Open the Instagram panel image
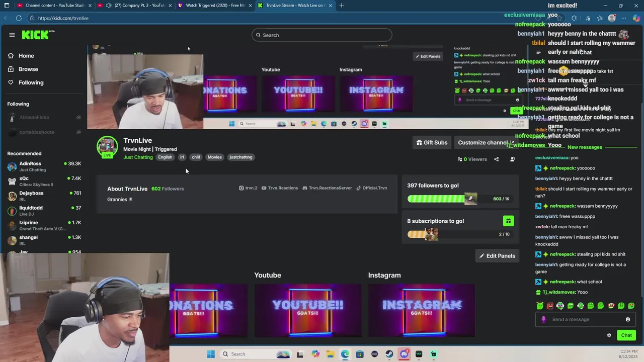 tap(422, 310)
